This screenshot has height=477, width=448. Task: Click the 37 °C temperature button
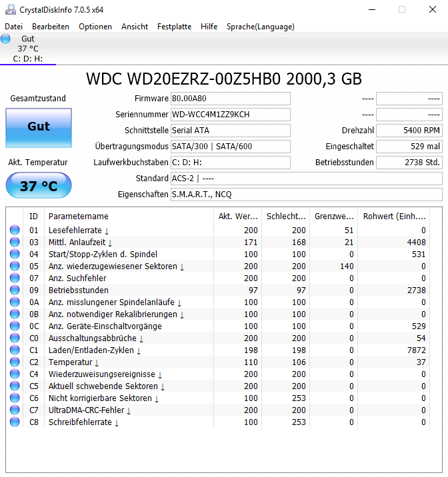coord(39,185)
